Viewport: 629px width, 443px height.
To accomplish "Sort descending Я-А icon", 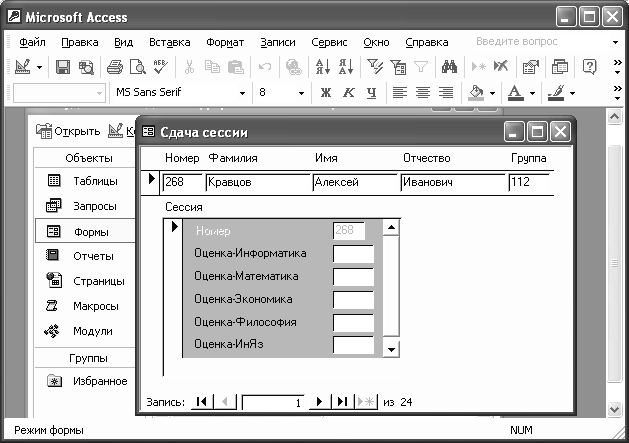I will coord(346,67).
